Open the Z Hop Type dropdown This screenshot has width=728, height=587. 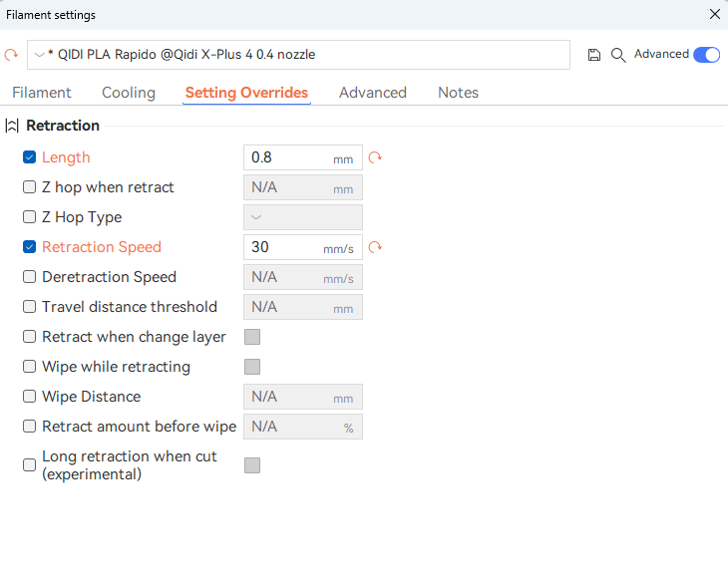[302, 217]
